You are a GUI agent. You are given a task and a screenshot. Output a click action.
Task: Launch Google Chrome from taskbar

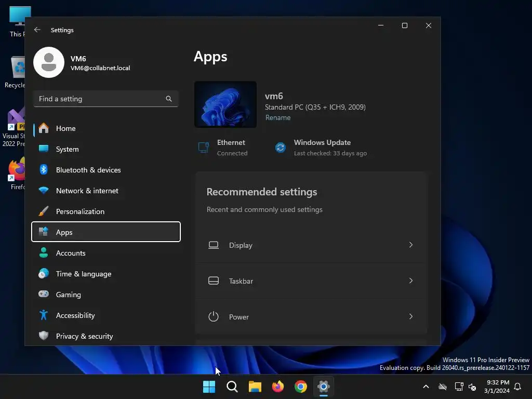(x=301, y=387)
